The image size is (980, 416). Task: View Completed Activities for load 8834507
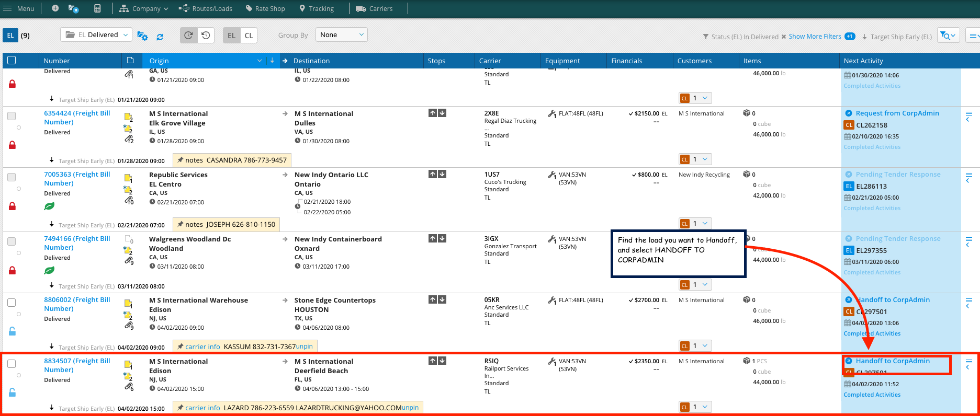[x=872, y=395]
